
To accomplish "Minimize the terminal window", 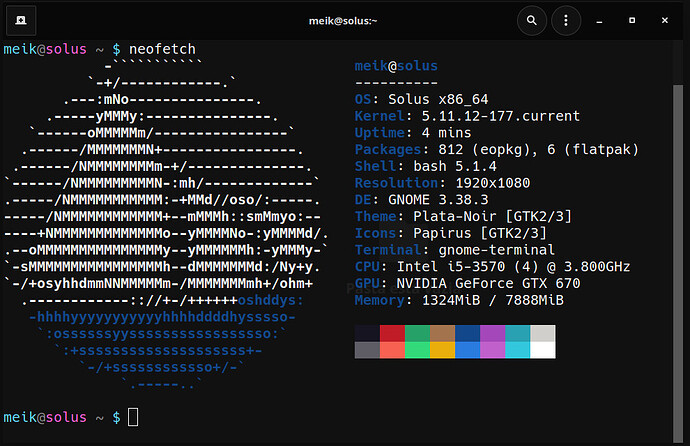I will point(599,21).
